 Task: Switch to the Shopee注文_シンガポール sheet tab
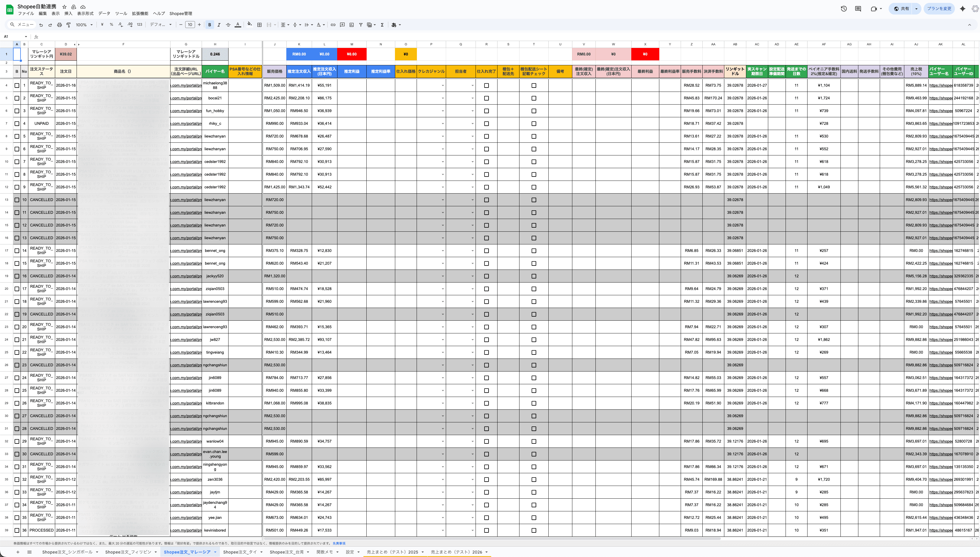click(67, 552)
